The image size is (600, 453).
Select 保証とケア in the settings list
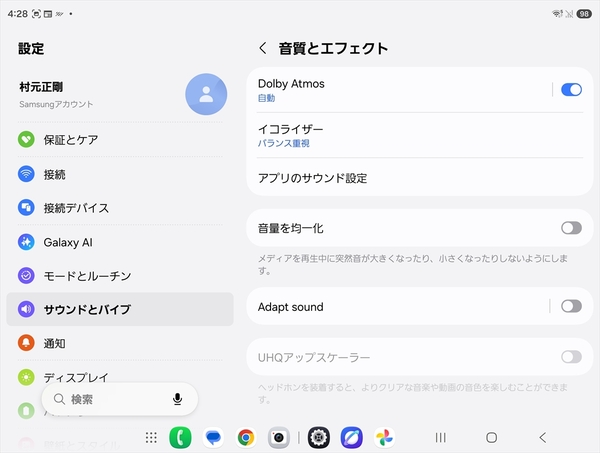(120, 140)
